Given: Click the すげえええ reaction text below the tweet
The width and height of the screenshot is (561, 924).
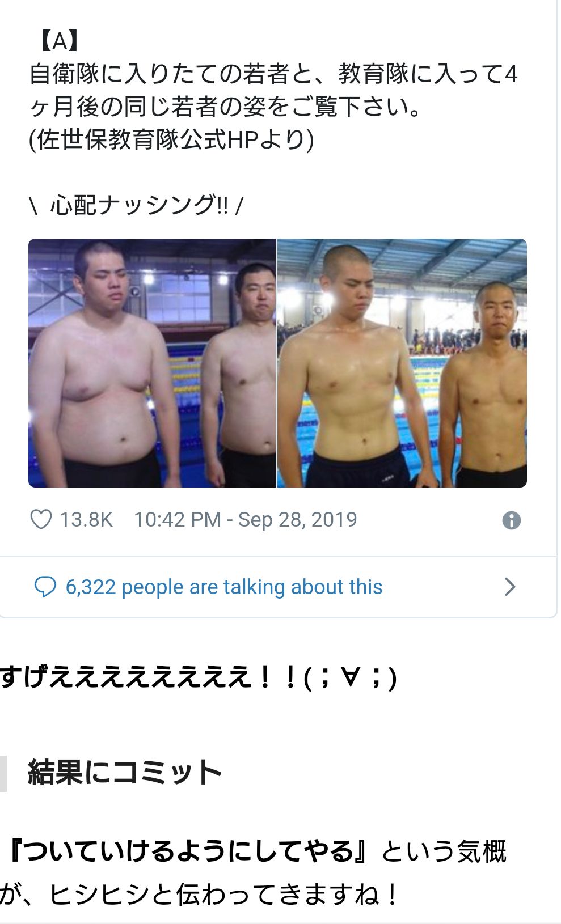Looking at the screenshot, I should click(x=198, y=676).
